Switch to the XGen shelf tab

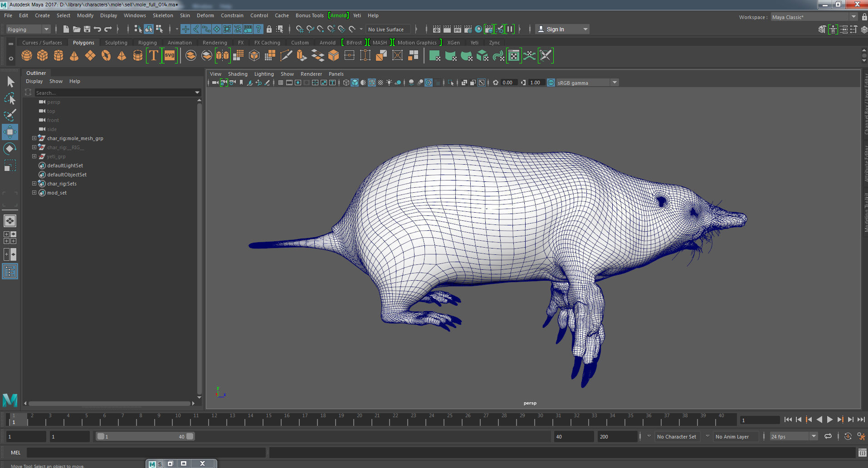[x=454, y=43]
